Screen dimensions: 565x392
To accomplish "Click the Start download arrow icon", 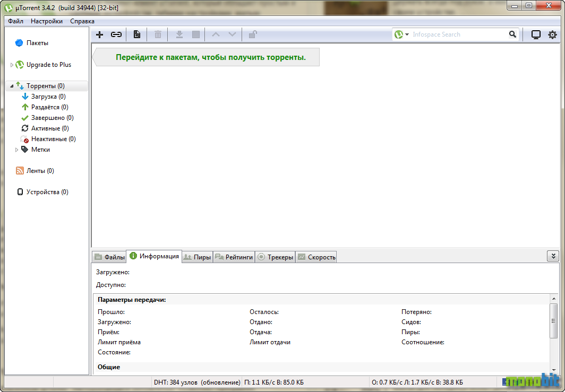I will click(179, 34).
